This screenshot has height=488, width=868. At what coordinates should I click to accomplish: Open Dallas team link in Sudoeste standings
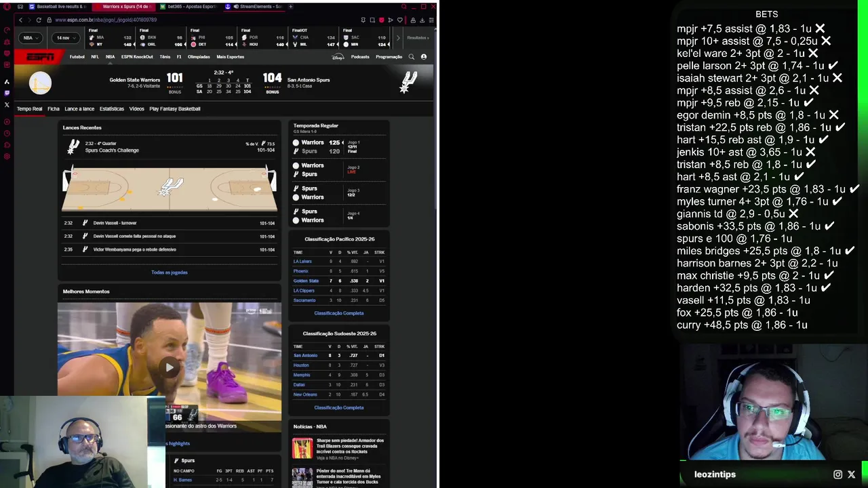pyautogui.click(x=299, y=385)
